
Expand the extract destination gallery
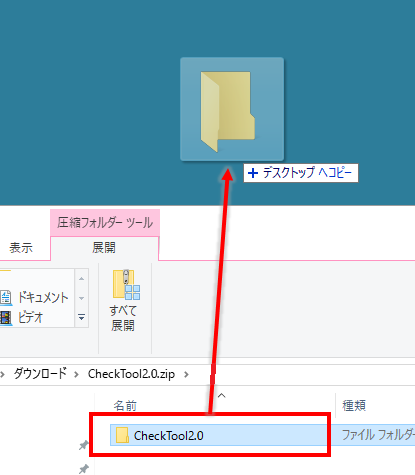82,317
